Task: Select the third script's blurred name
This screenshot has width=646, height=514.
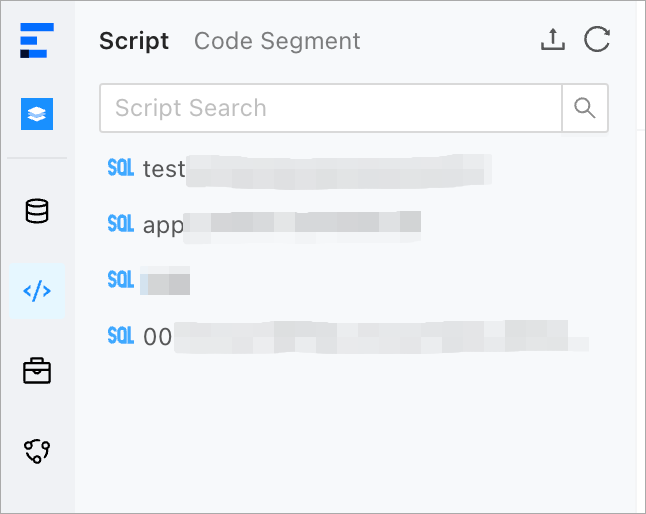Action: 165,281
